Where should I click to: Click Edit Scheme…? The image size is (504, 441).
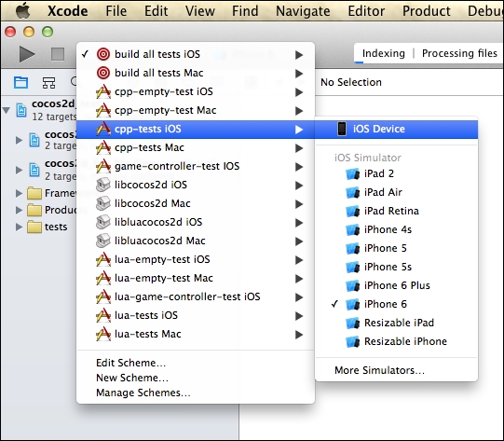tap(130, 363)
